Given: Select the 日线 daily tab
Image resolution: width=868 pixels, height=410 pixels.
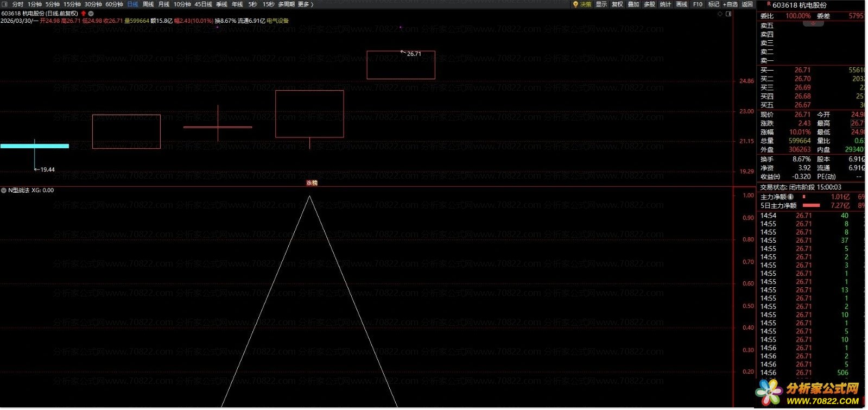Looking at the screenshot, I should [133, 4].
